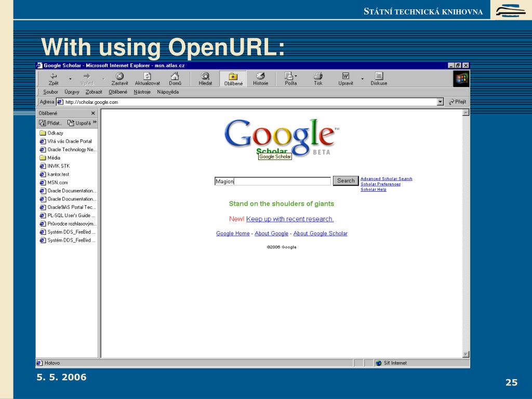The height and width of the screenshot is (399, 532).
Task: Open the Zobrazit menu
Action: [x=94, y=92]
